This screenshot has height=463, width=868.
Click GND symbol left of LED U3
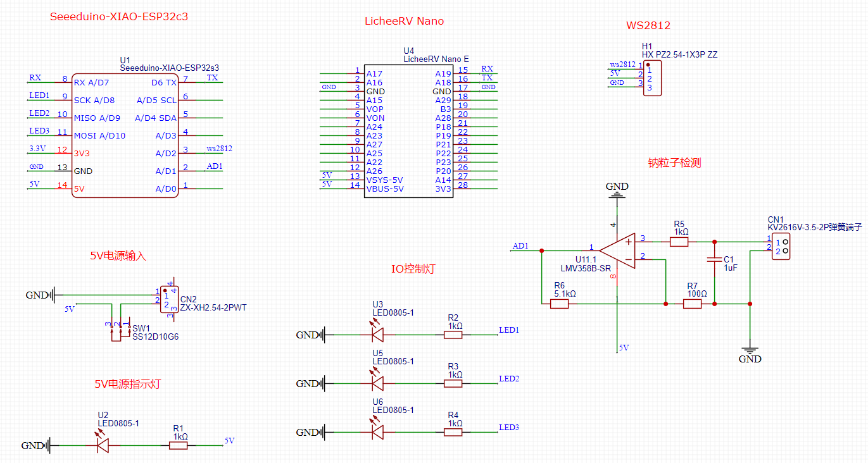click(311, 335)
